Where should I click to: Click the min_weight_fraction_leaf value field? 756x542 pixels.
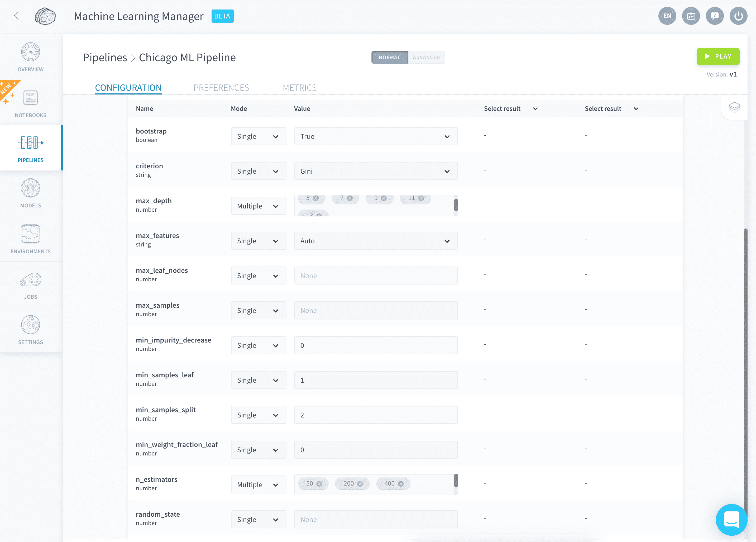(376, 450)
